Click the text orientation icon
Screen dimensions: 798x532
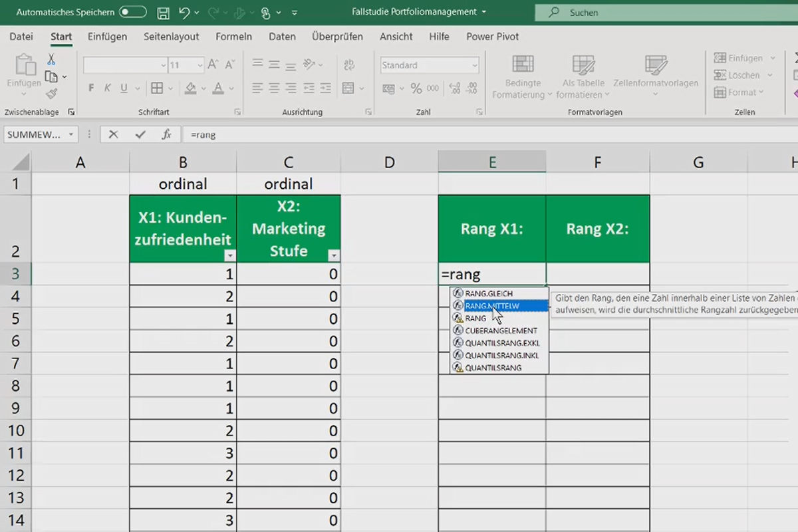click(310, 65)
